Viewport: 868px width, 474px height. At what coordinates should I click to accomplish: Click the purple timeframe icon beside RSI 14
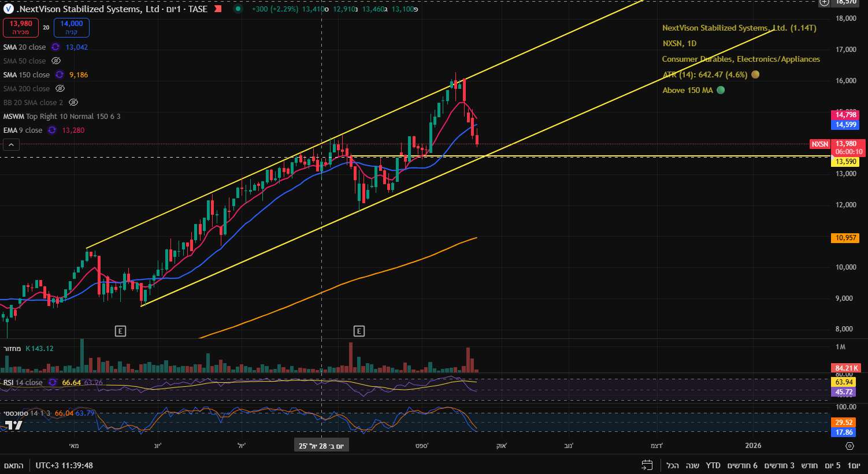click(x=53, y=382)
